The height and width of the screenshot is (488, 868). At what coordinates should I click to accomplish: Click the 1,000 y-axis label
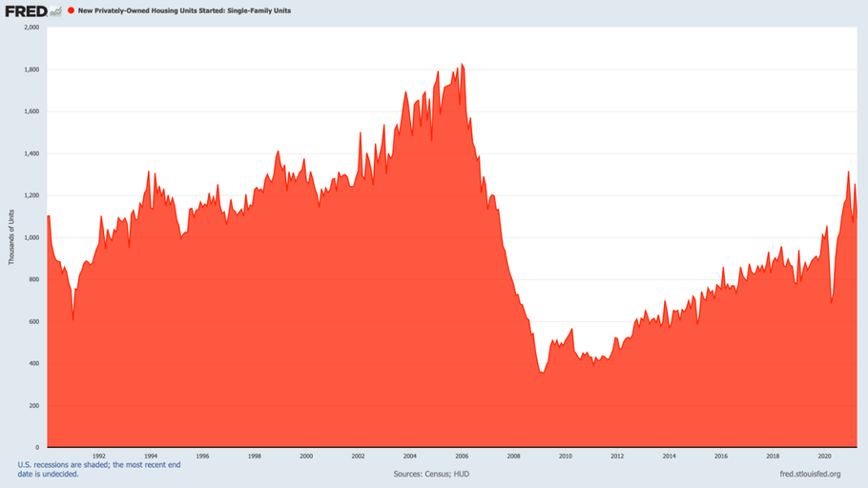pyautogui.click(x=31, y=237)
